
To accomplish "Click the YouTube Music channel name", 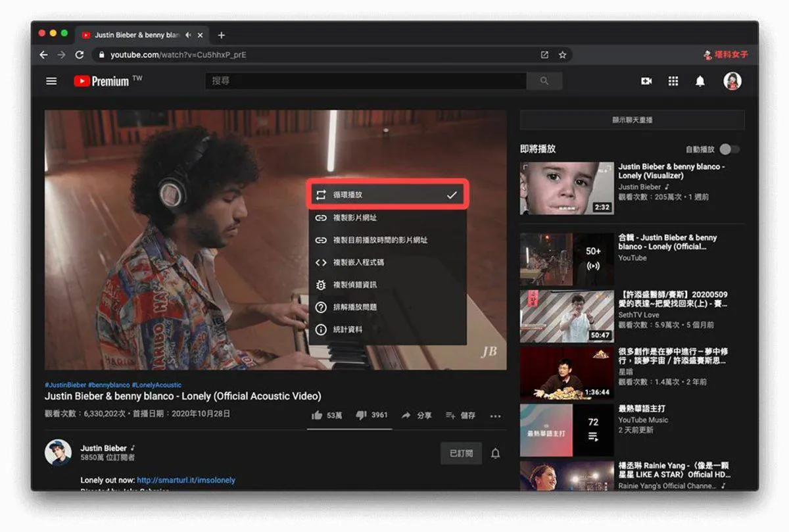I will [643, 420].
